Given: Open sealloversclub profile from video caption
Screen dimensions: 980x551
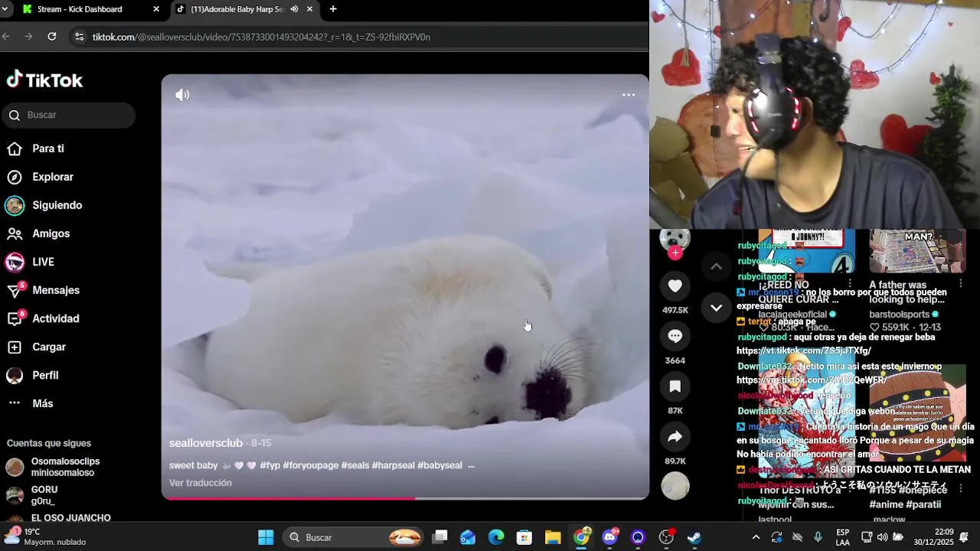Looking at the screenshot, I should (x=206, y=443).
